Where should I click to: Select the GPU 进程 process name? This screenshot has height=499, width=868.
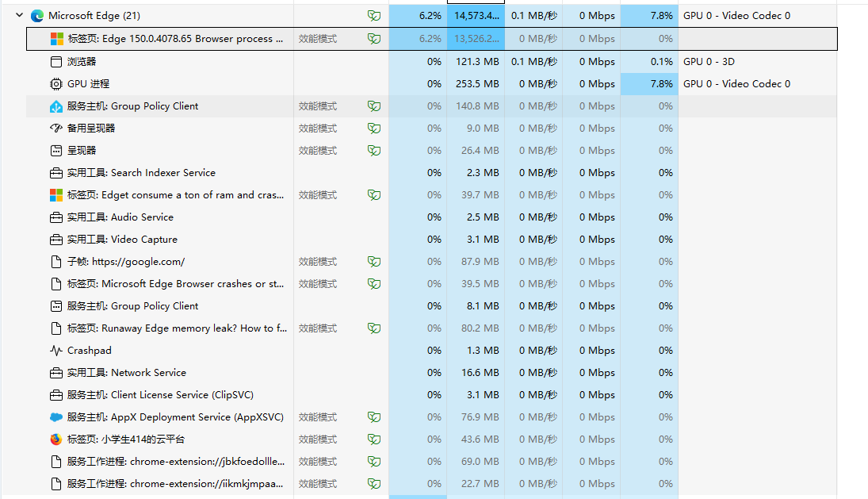[88, 83]
